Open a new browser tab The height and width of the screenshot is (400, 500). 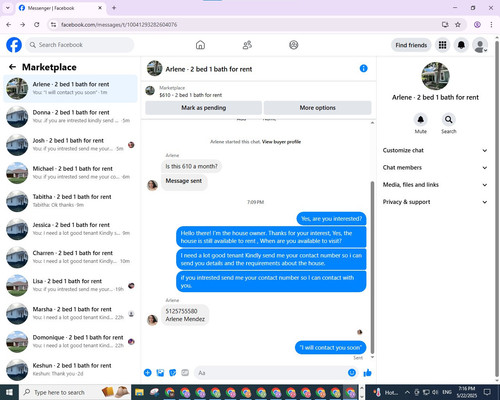point(114,8)
